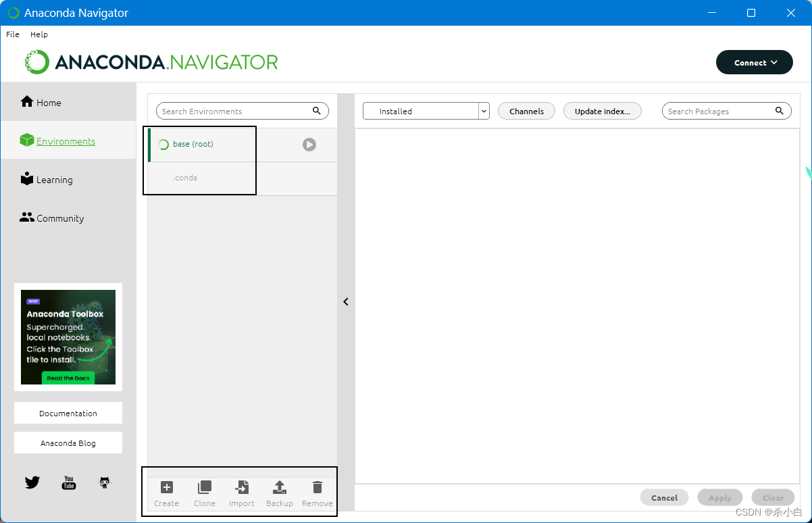The width and height of the screenshot is (812, 523).
Task: Click the Anaconda Toolbox ad banner
Action: [x=68, y=337]
